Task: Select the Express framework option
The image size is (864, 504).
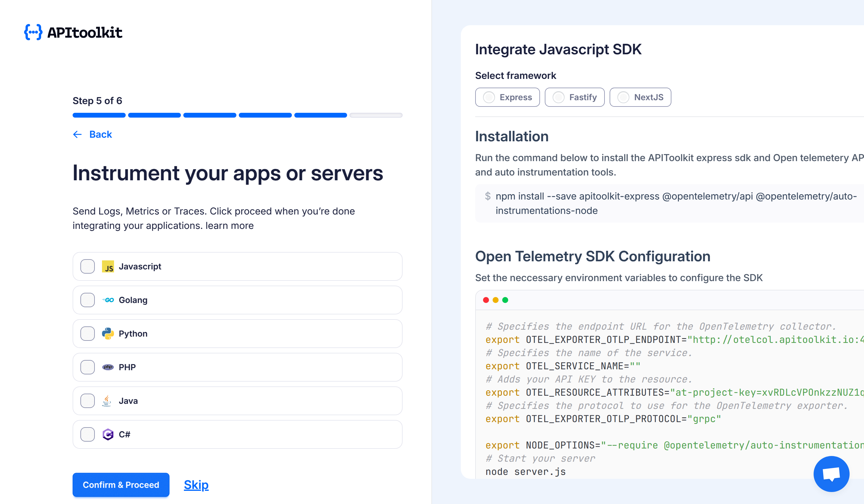Action: coord(507,97)
